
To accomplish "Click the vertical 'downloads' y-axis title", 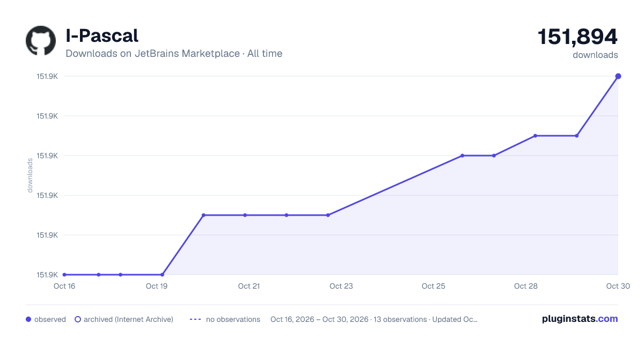I will (30, 175).
